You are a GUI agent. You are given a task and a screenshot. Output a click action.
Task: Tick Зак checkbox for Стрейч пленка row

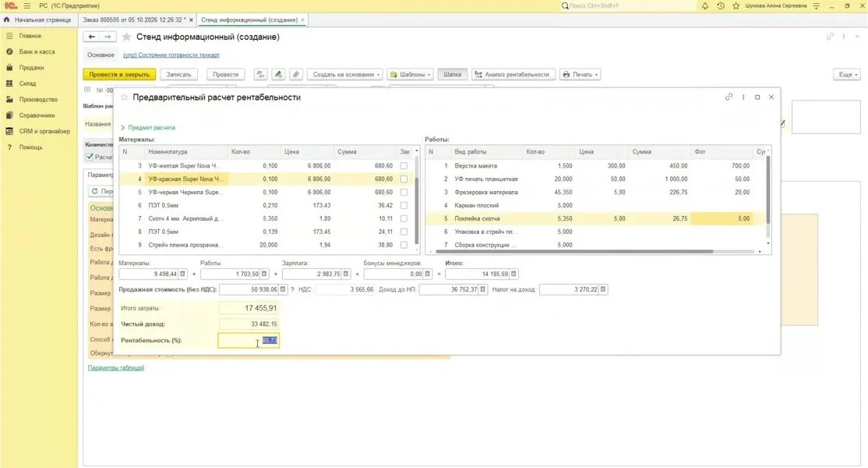tap(404, 245)
